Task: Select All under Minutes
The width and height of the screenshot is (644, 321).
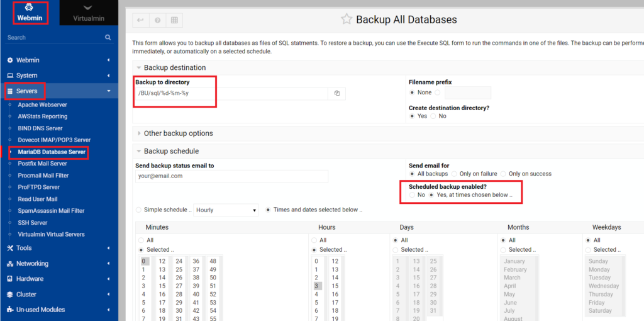Action: 142,240
